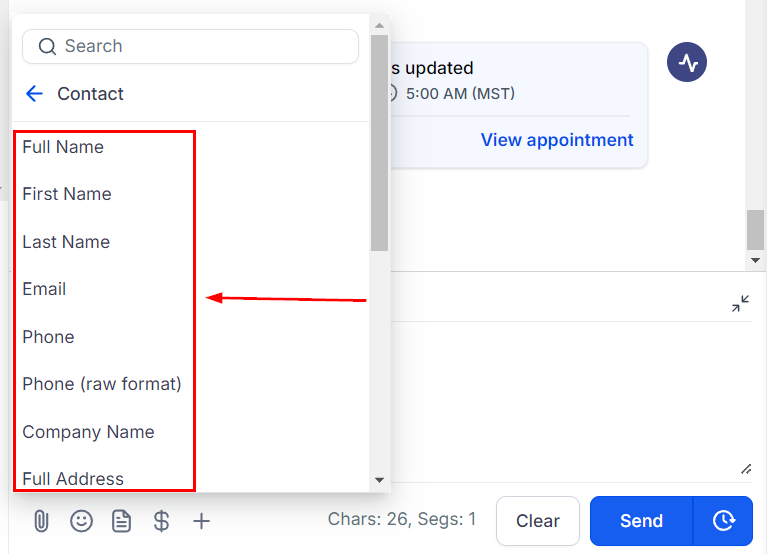Image resolution: width=767 pixels, height=554 pixels.
Task: Click the dropdown list scrollbar down arrow
Action: pyautogui.click(x=379, y=480)
